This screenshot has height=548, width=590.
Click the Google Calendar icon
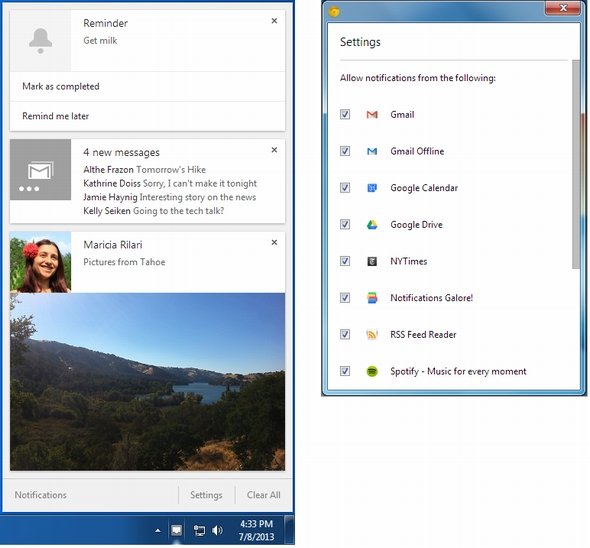point(372,188)
